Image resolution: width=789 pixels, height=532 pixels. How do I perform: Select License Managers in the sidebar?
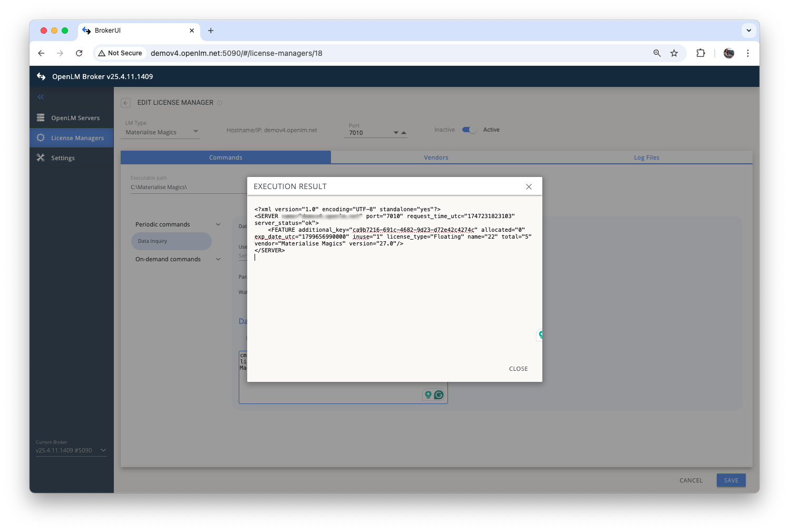(x=77, y=138)
